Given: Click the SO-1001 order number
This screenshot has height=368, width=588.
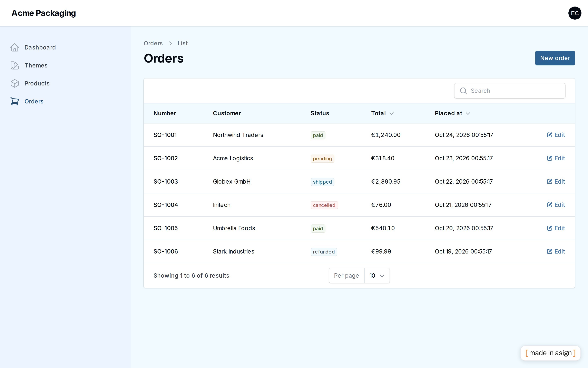Looking at the screenshot, I should (165, 135).
